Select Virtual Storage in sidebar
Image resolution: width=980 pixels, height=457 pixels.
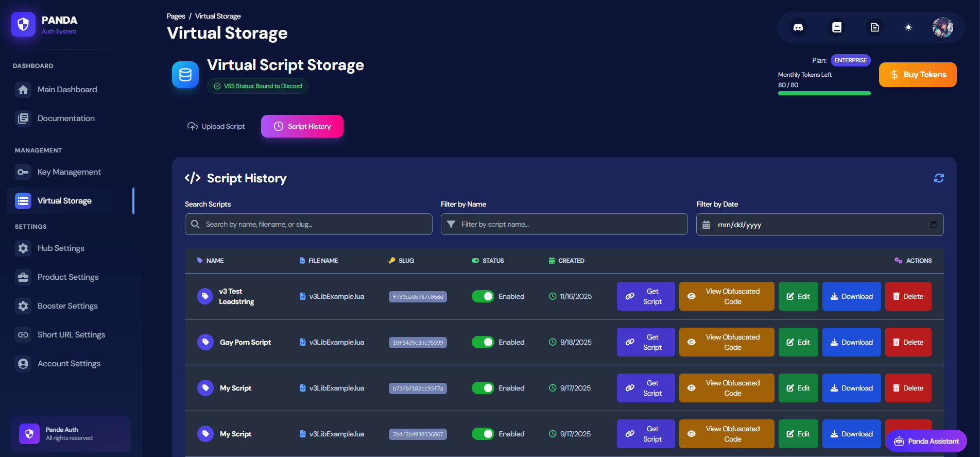pos(70,201)
